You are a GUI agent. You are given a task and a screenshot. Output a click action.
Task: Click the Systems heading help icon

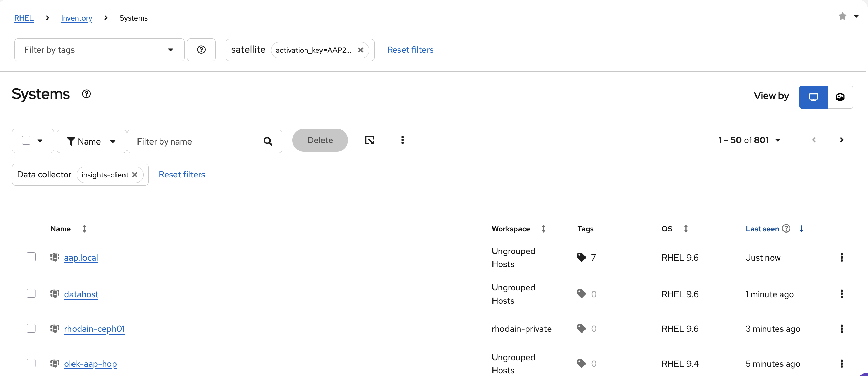[x=87, y=94]
